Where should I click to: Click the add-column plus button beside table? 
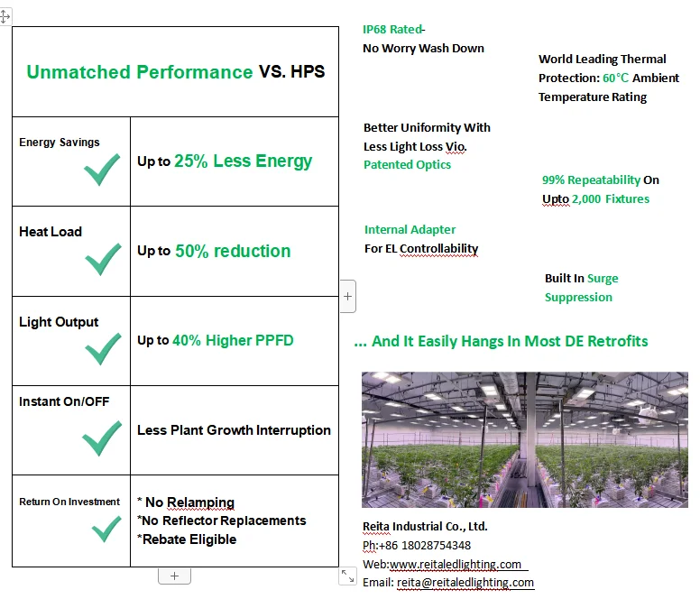click(x=348, y=297)
